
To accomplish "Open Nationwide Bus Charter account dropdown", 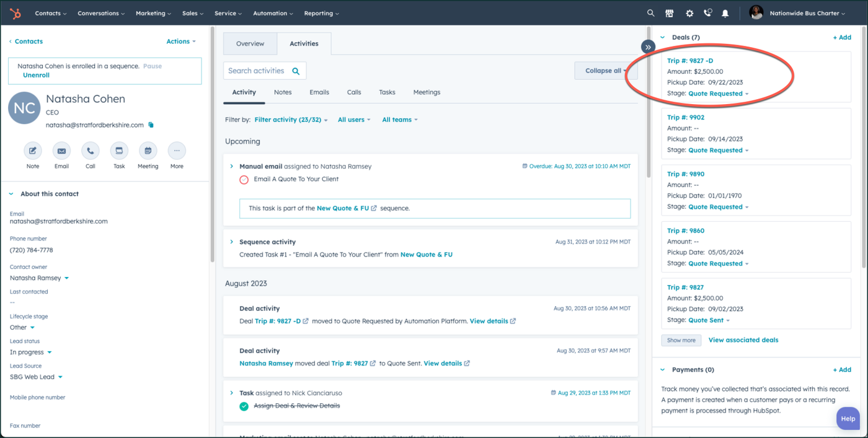I will point(807,13).
